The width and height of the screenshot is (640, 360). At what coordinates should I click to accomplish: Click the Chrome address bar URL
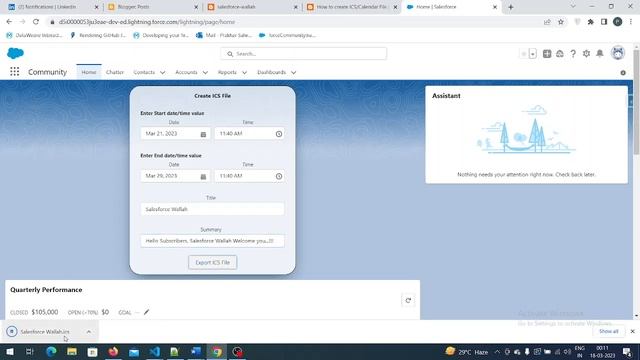147,22
